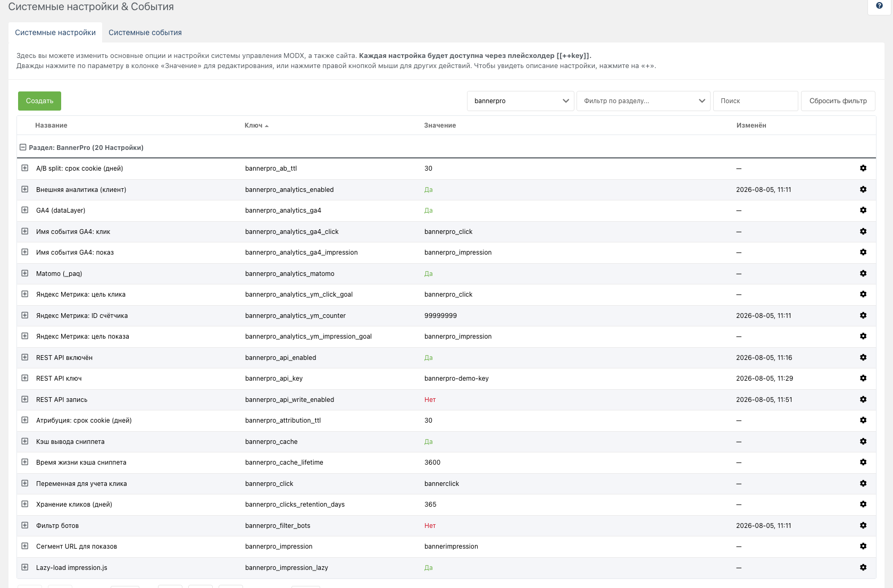Open gear menu for bannerpro_analytics_matomo row
Image resolution: width=893 pixels, height=588 pixels.
(x=863, y=273)
